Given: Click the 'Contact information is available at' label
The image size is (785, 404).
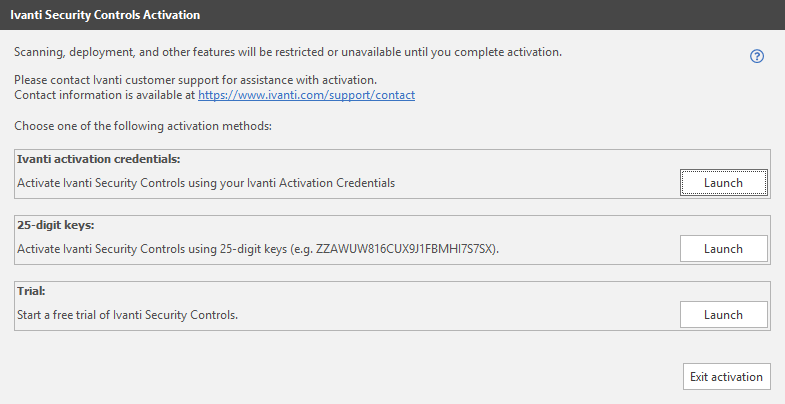Looking at the screenshot, I should click(x=105, y=95).
